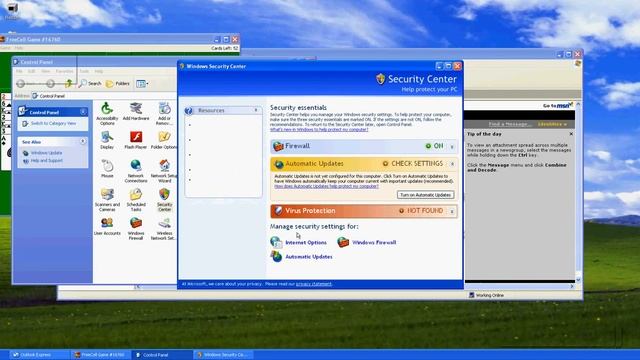
Task: Collapse the Automatic Updates section
Action: (452, 164)
